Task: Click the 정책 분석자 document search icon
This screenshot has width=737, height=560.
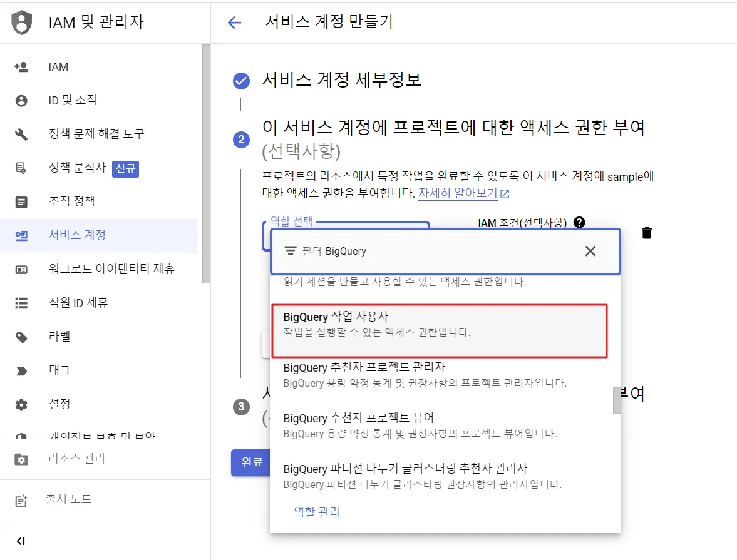Action: 21,168
